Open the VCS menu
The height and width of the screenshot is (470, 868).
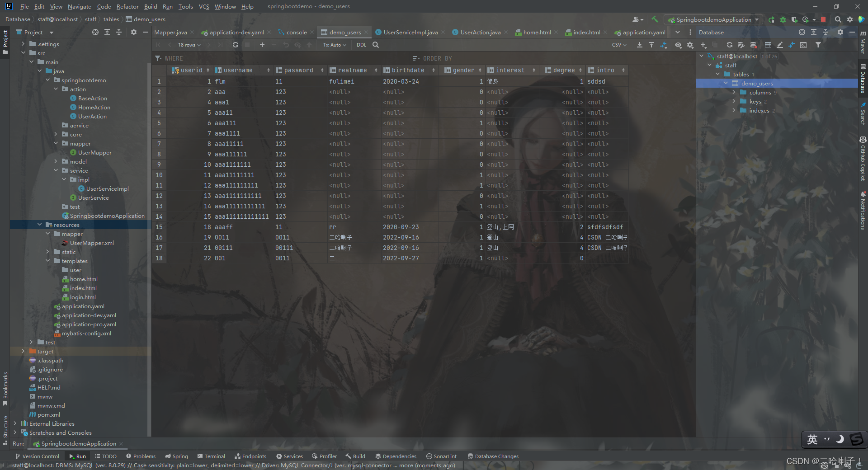click(204, 6)
